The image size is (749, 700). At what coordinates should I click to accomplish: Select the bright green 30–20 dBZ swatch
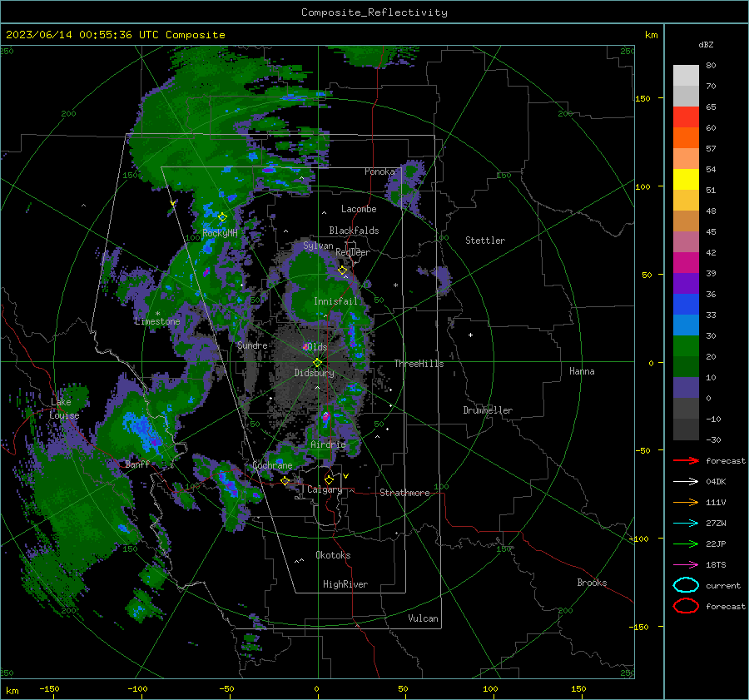[686, 345]
